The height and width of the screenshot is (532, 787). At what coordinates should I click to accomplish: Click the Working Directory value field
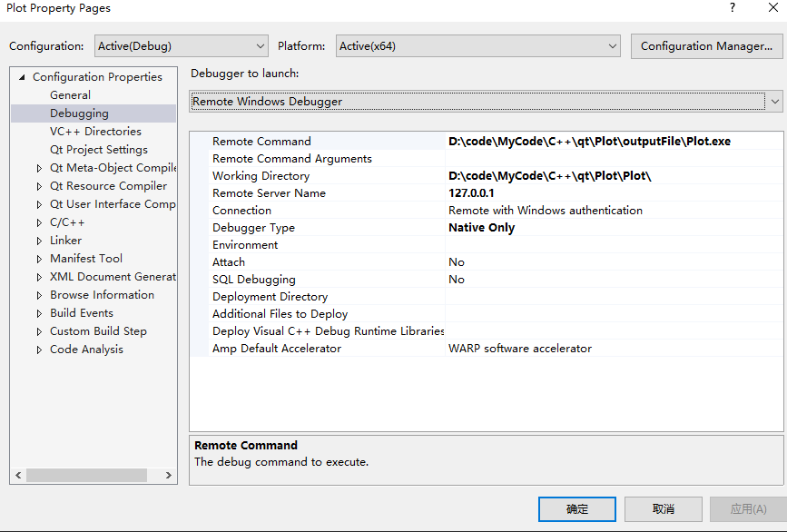(614, 176)
